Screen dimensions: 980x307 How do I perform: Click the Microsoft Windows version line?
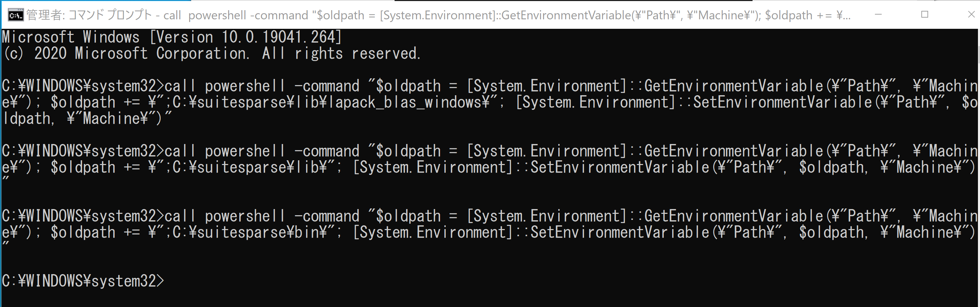(172, 37)
